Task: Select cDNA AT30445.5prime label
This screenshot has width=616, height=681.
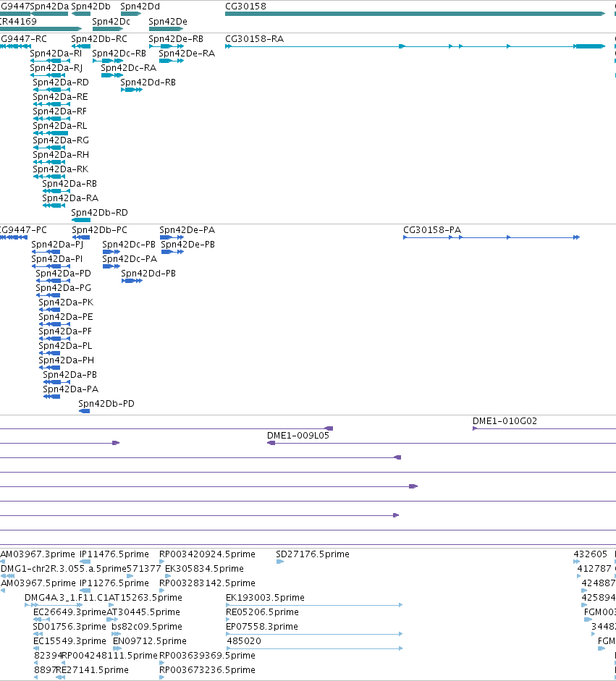Action: click(x=143, y=612)
